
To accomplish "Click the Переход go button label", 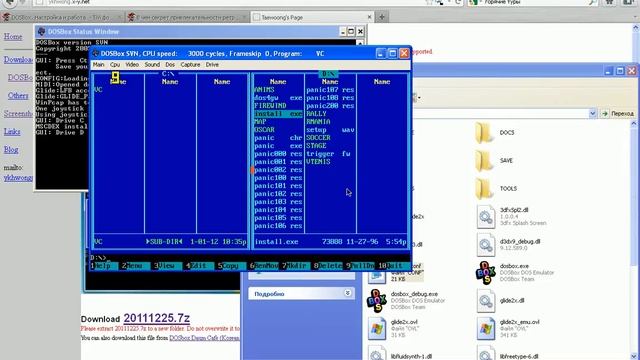I will 622,113.
